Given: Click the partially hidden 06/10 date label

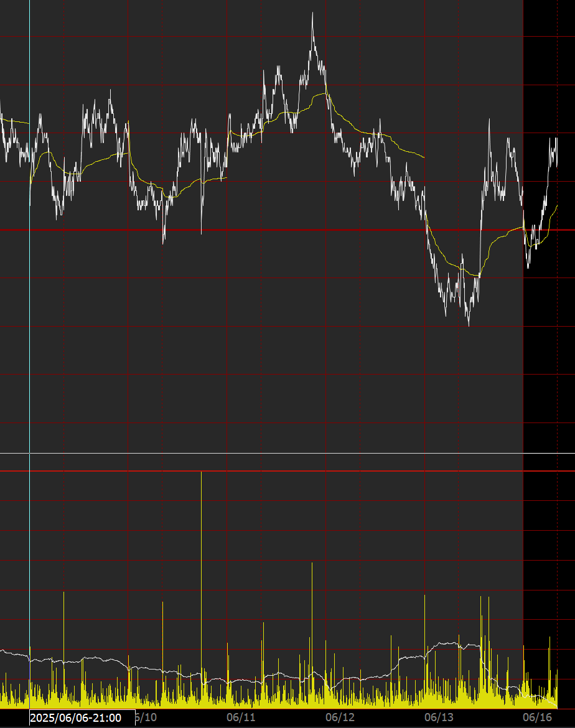Looking at the screenshot, I should click(x=146, y=717).
